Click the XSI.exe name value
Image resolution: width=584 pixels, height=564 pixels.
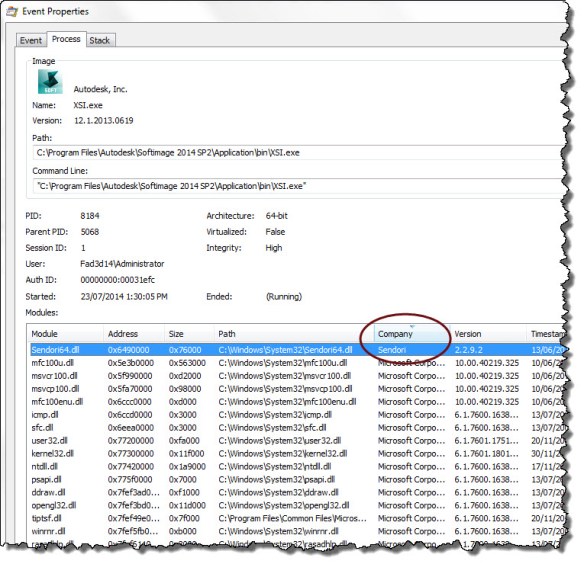[88, 105]
